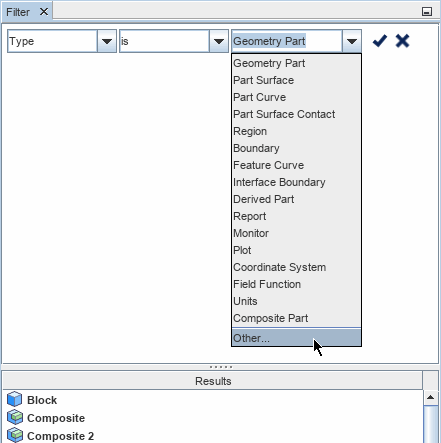441x443 pixels.
Task: Click the Composite part icon
Action: [x=15, y=417]
